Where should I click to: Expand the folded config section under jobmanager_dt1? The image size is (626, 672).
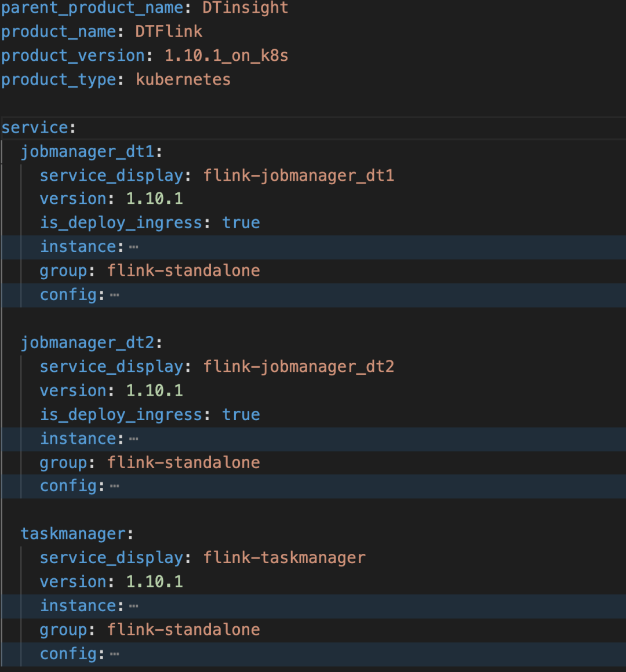[115, 295]
